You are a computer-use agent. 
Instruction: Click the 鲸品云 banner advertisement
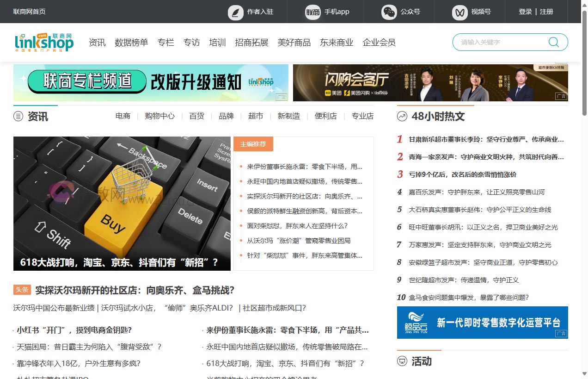[483, 323]
